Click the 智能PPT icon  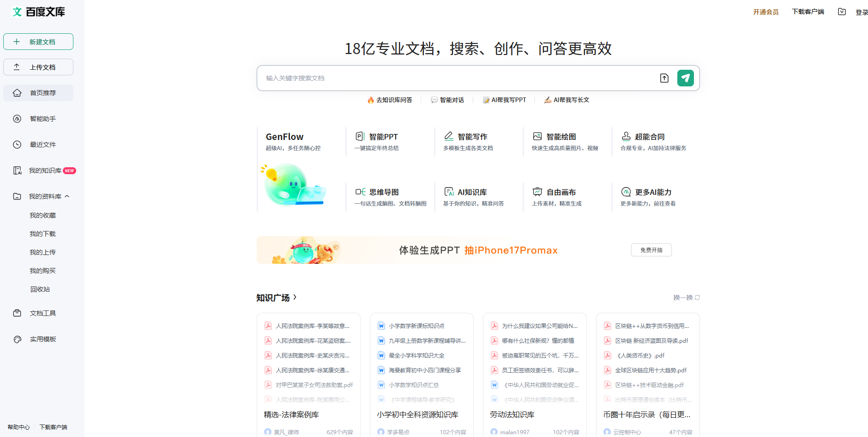(360, 136)
